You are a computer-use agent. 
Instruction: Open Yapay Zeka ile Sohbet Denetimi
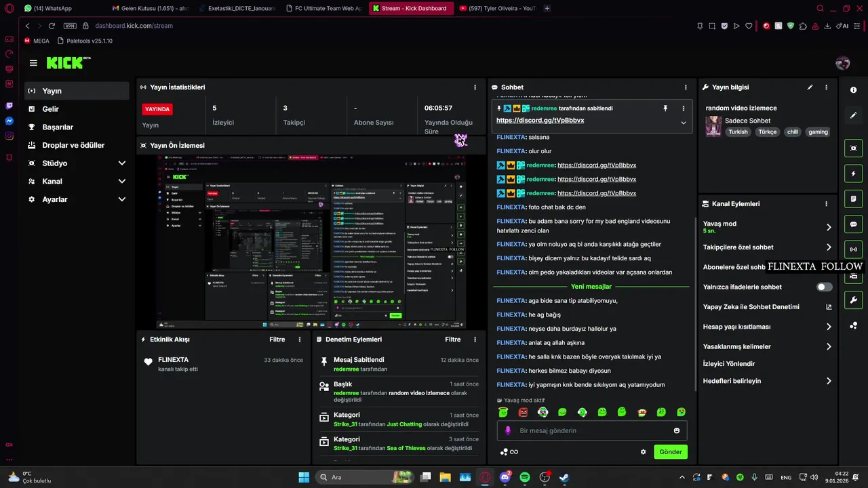[768, 307]
